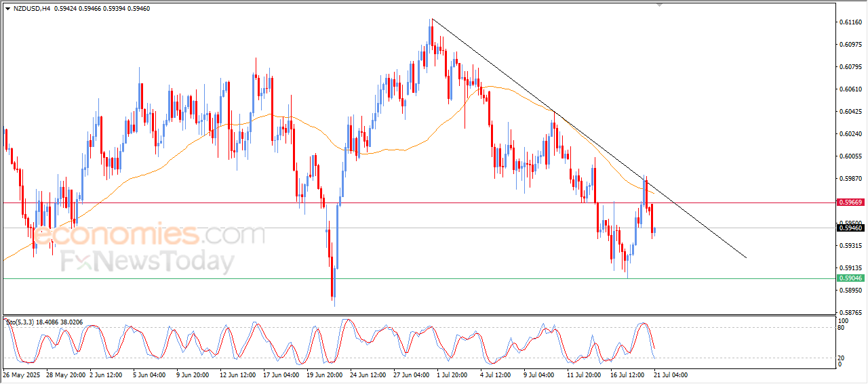Click the 0.58950 price axis value
The width and height of the screenshot is (868, 384).
tap(850, 291)
